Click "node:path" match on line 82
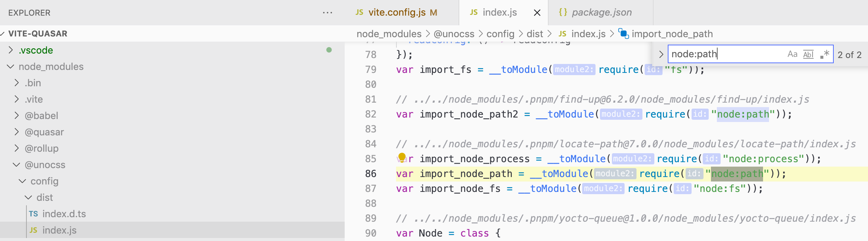 (x=743, y=114)
